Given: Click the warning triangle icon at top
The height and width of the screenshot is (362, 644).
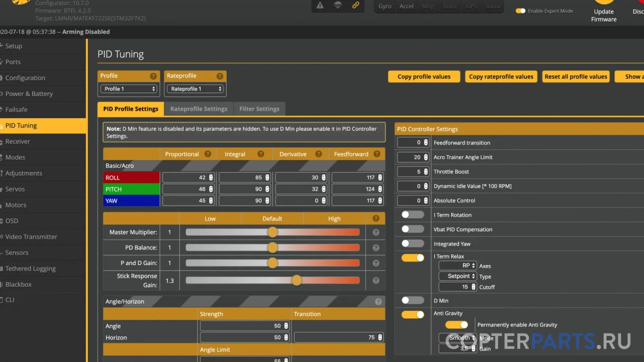Looking at the screenshot, I should pyautogui.click(x=320, y=5).
